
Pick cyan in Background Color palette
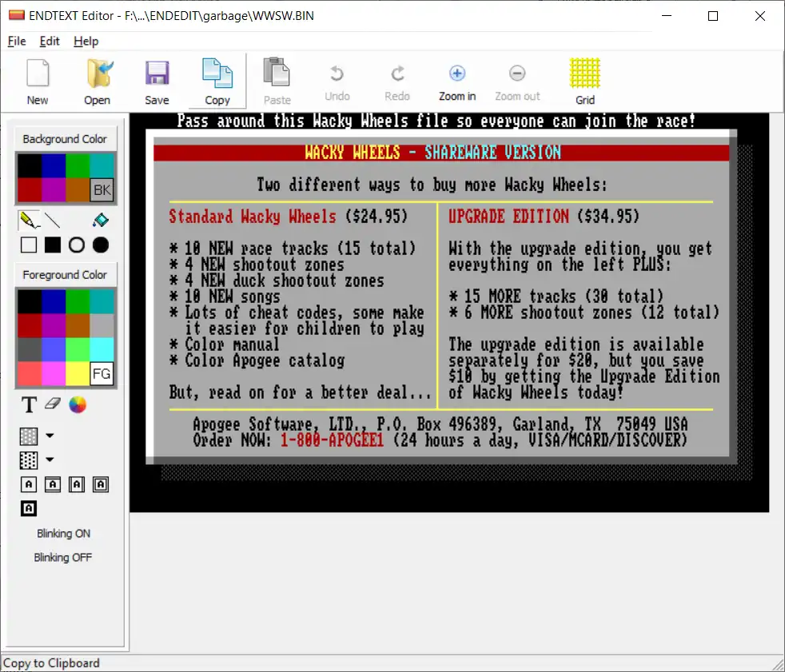102,166
